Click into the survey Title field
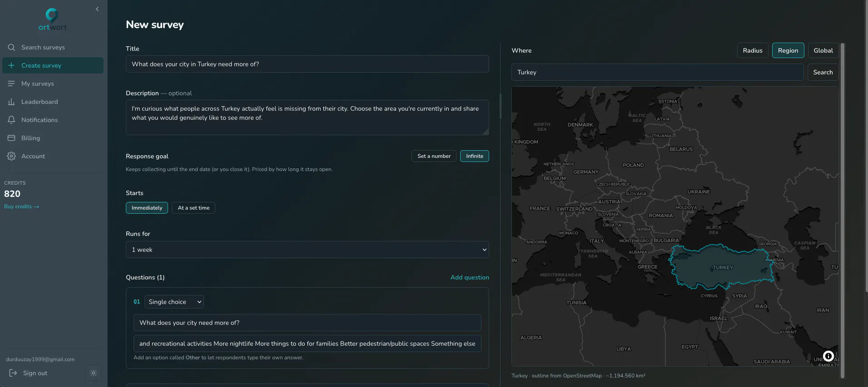 coord(308,64)
